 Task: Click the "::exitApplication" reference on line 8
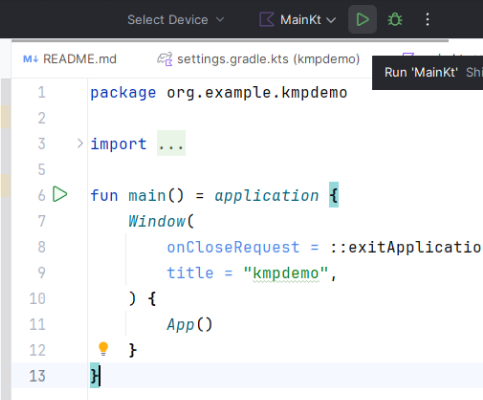point(406,247)
